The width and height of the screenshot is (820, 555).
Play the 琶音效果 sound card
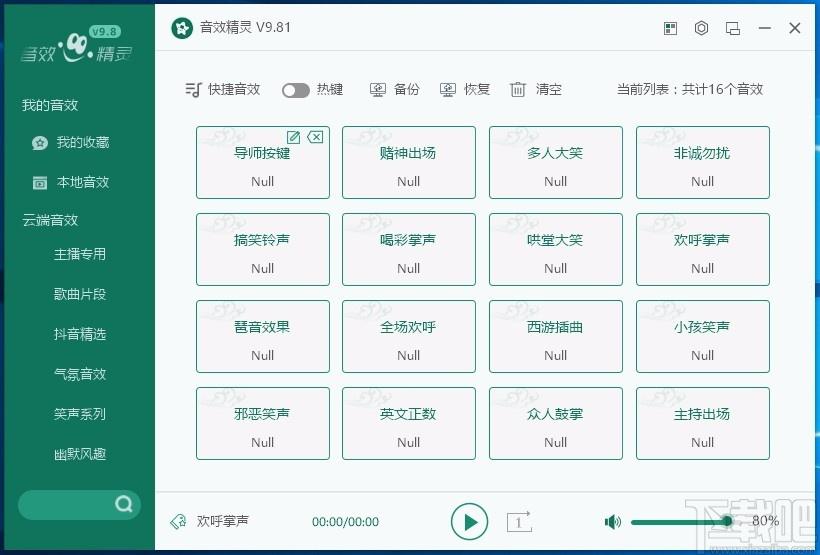263,336
